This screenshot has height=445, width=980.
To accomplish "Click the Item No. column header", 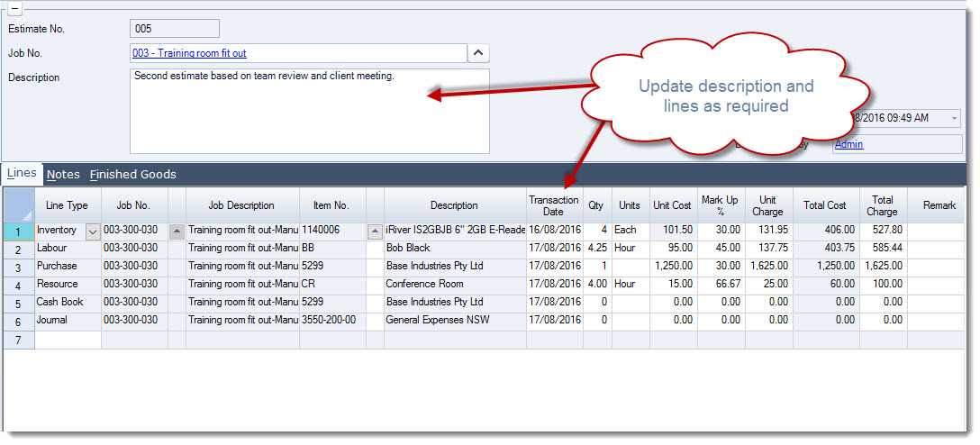I will (x=332, y=205).
